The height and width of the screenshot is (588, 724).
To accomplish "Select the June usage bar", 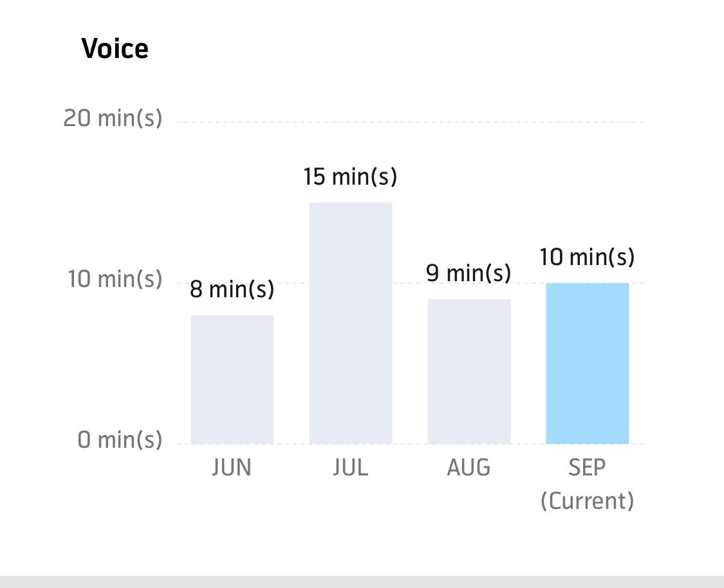I will tap(232, 380).
